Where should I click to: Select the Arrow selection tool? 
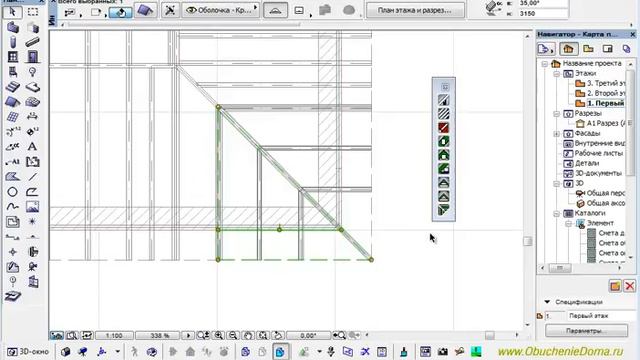(x=12, y=12)
